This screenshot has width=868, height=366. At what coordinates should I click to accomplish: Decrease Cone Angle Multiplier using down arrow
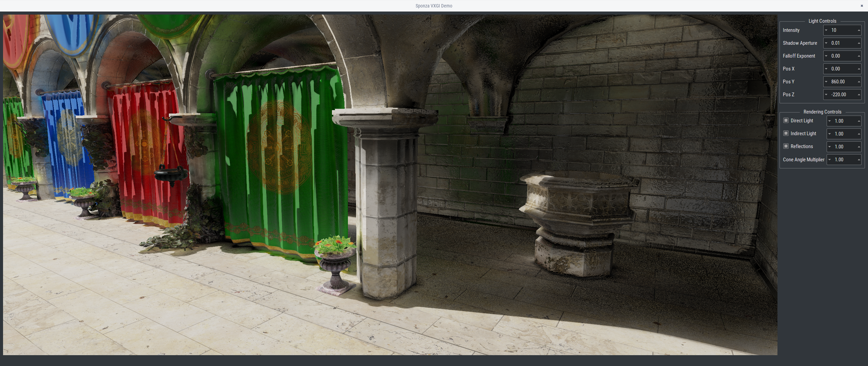coord(829,159)
